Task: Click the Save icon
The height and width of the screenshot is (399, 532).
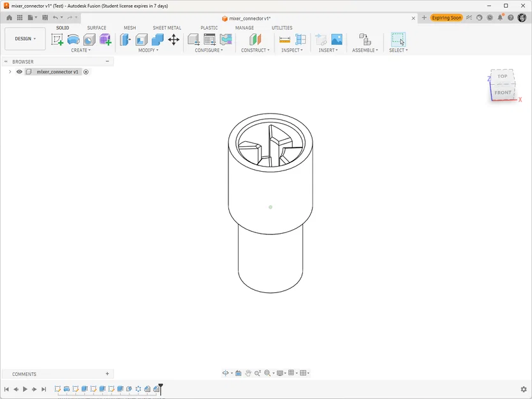Action: pyautogui.click(x=45, y=18)
